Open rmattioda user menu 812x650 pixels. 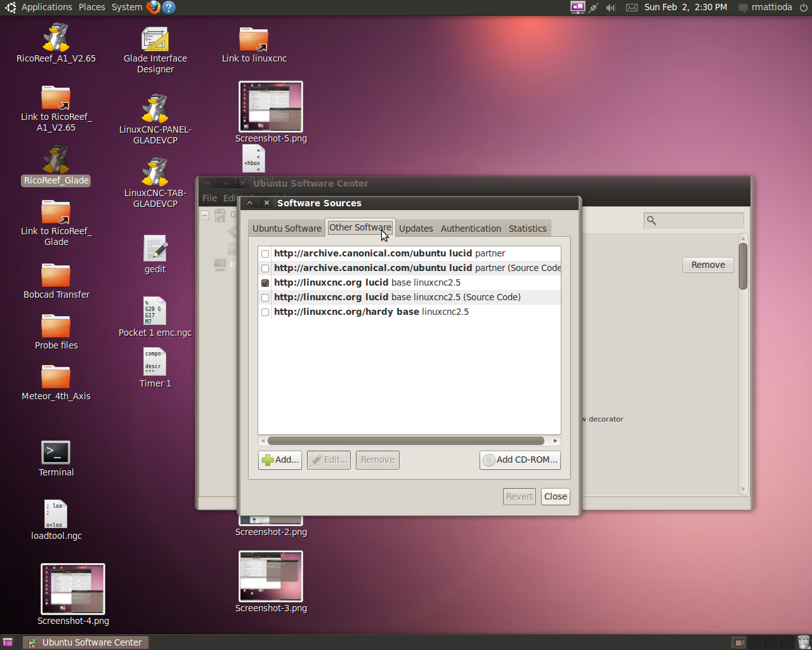tap(765, 7)
